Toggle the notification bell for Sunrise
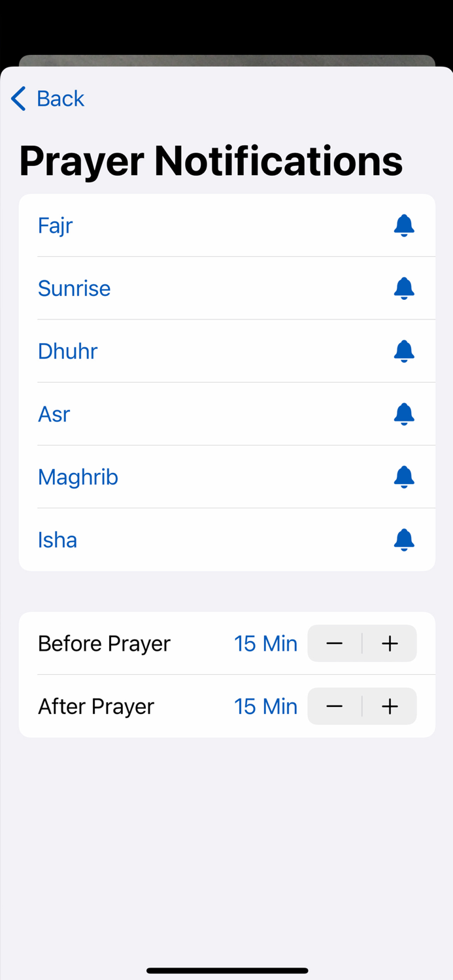453x980 pixels. (x=403, y=288)
